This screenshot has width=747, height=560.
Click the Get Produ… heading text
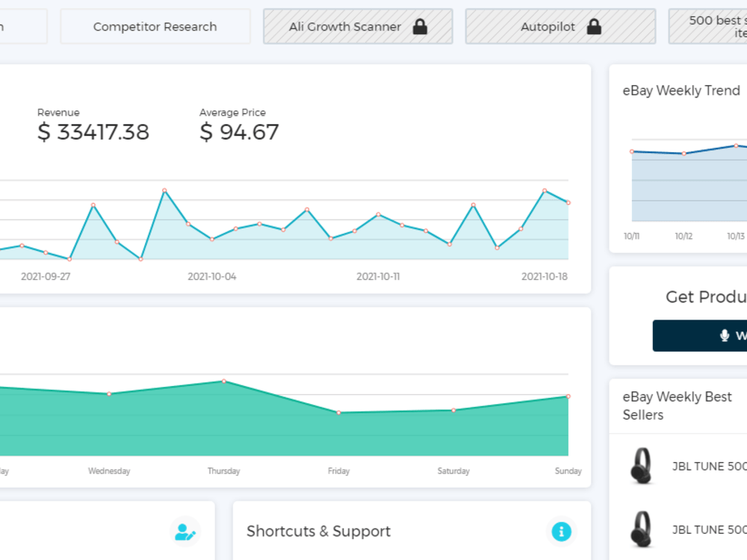706,296
